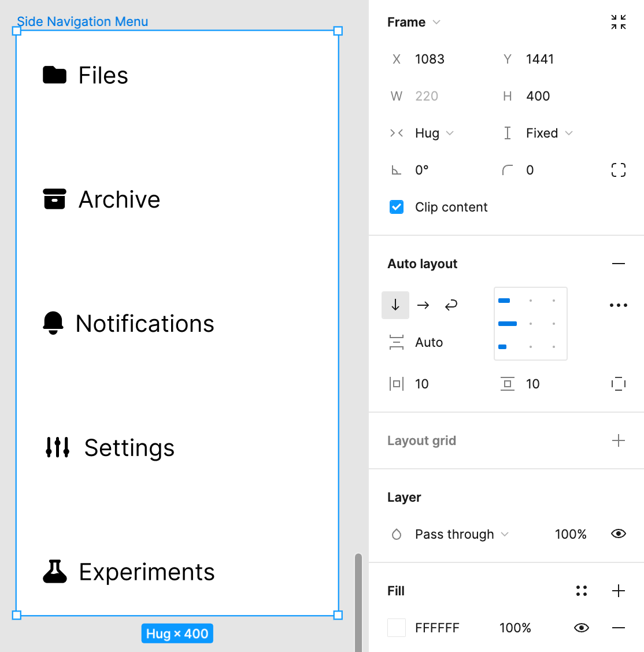
Task: Toggle layer visibility eye icon
Action: tap(618, 534)
